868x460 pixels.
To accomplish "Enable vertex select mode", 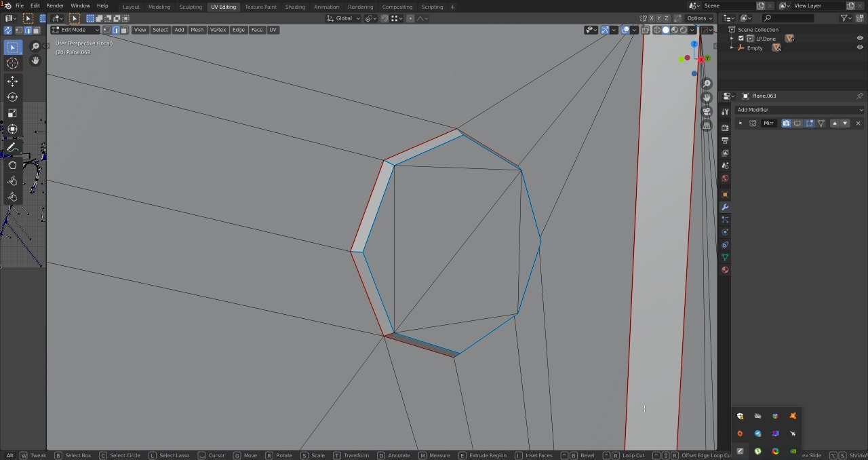I will pyautogui.click(x=107, y=30).
